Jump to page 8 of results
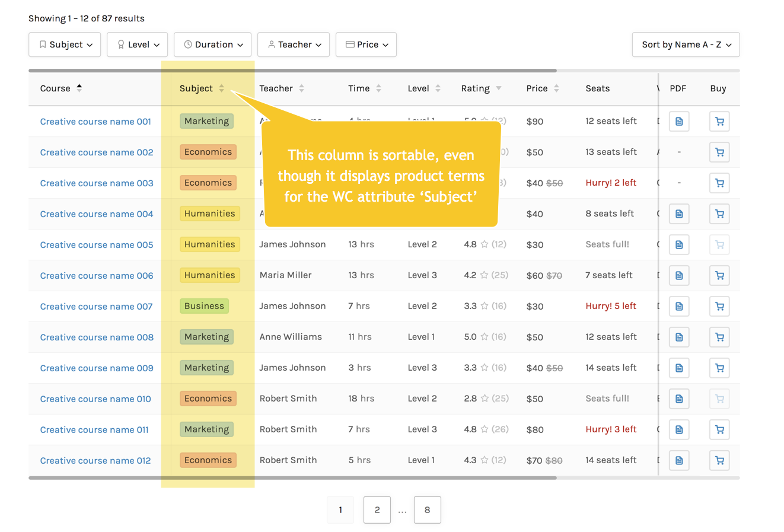The image size is (784, 532). click(x=427, y=510)
